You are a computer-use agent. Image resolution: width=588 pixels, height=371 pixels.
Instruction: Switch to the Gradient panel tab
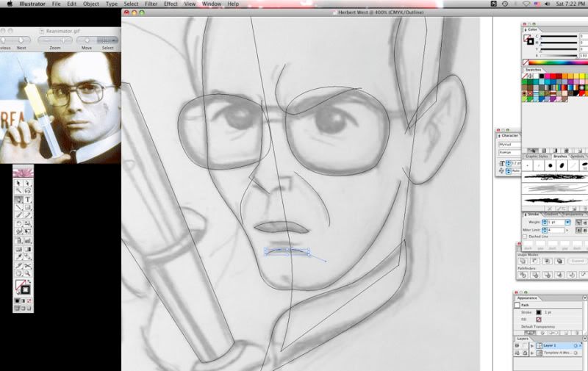(551, 214)
